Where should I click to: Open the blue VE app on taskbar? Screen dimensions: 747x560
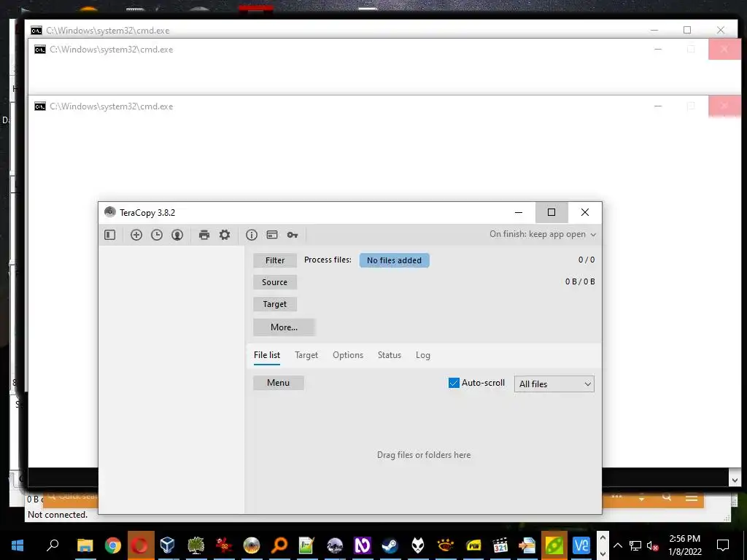click(581, 545)
